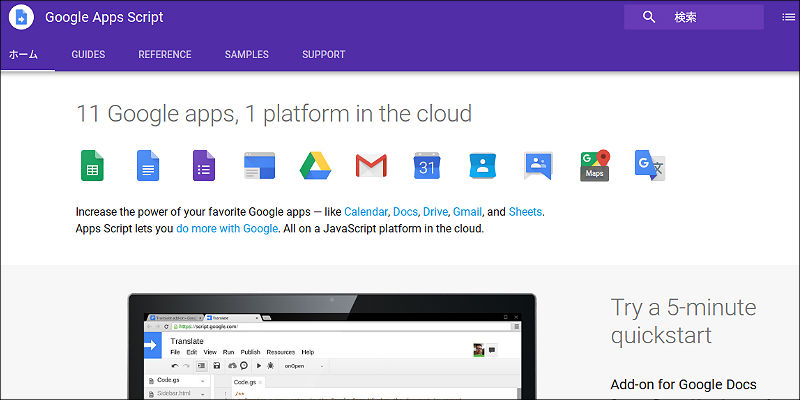The height and width of the screenshot is (400, 800).
Task: Click the 検索 search field
Action: coord(694,17)
